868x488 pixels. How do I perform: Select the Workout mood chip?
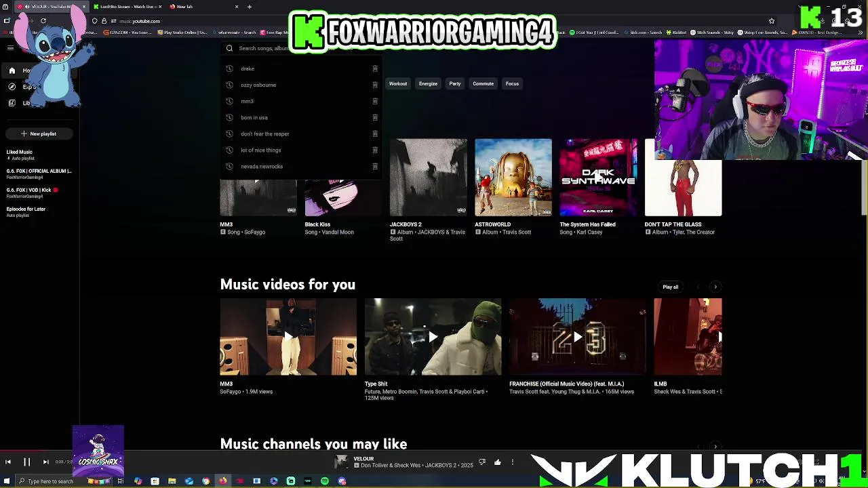[x=398, y=84]
